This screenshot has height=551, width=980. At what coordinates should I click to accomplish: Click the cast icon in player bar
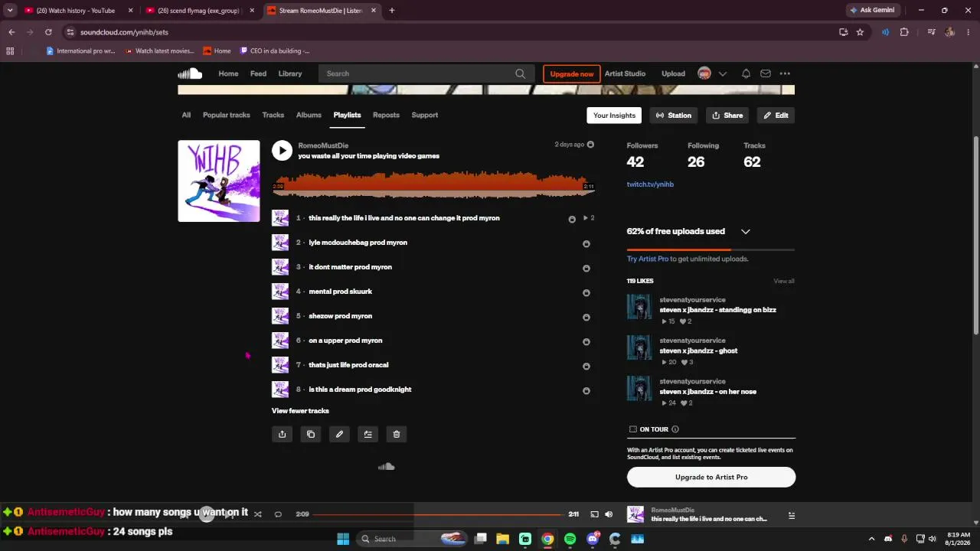tap(594, 514)
